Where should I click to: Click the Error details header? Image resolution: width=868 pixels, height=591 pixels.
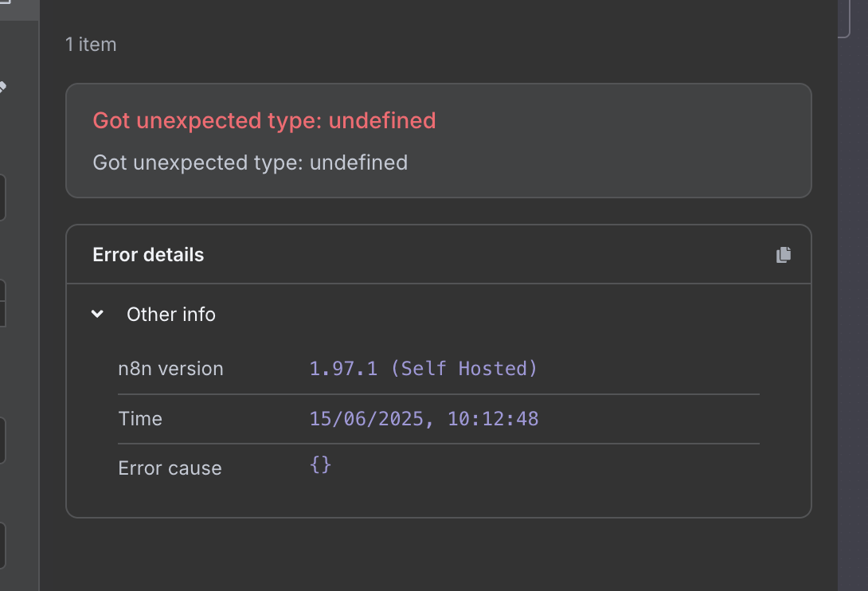[148, 255]
